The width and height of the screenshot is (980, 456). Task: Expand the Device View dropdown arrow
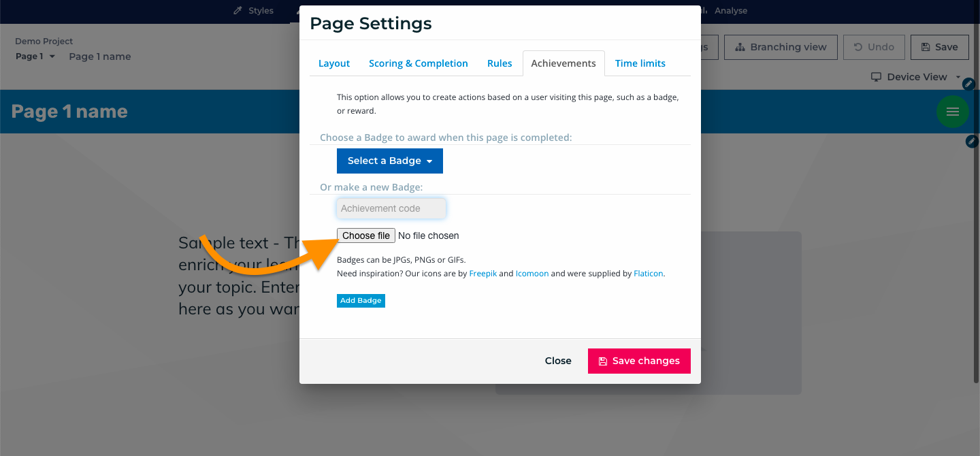tap(958, 77)
